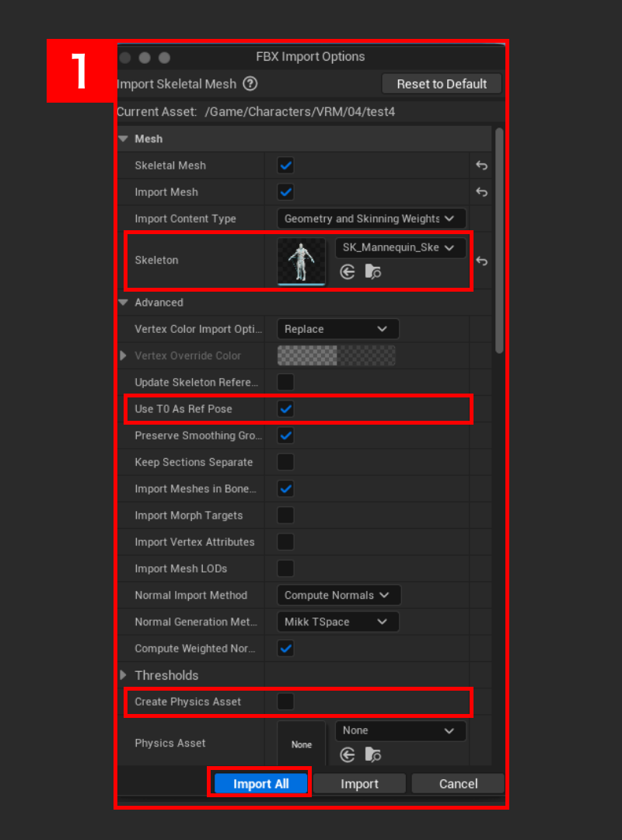Open the Normal Import Method dropdown
The height and width of the screenshot is (840, 622).
338,595
